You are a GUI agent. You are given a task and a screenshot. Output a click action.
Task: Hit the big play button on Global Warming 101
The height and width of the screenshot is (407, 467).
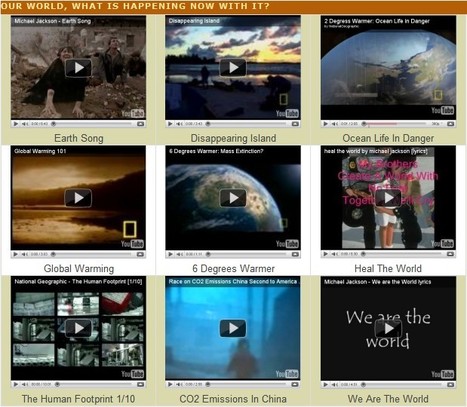[x=78, y=198]
